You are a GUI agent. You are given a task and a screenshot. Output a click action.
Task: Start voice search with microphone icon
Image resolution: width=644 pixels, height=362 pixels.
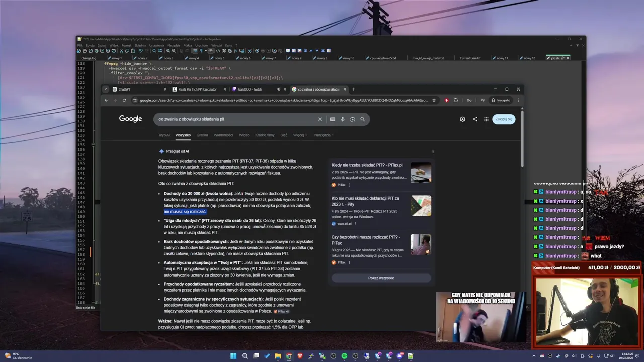pyautogui.click(x=343, y=119)
